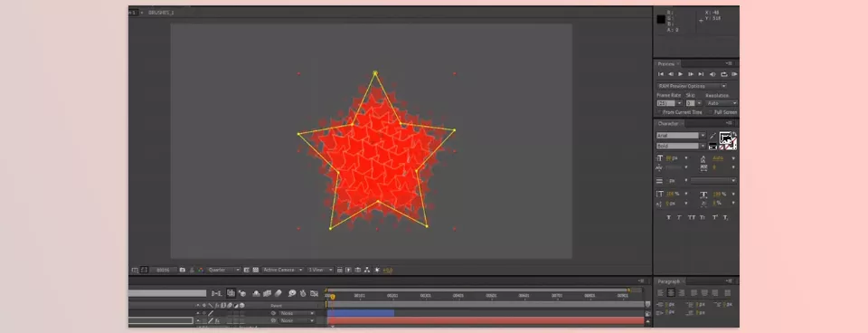The height and width of the screenshot is (333, 868).
Task: Click the blue layer bar in timeline
Action: coord(361,313)
